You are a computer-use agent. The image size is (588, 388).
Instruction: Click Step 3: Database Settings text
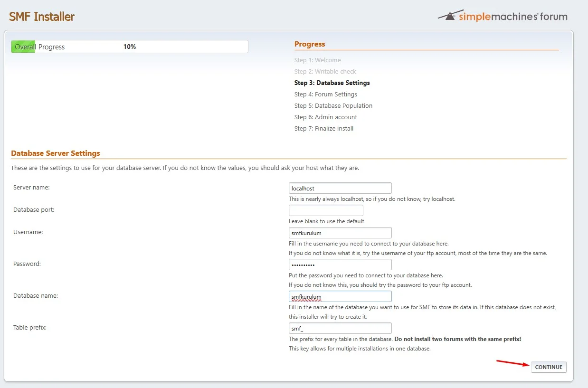coord(332,83)
